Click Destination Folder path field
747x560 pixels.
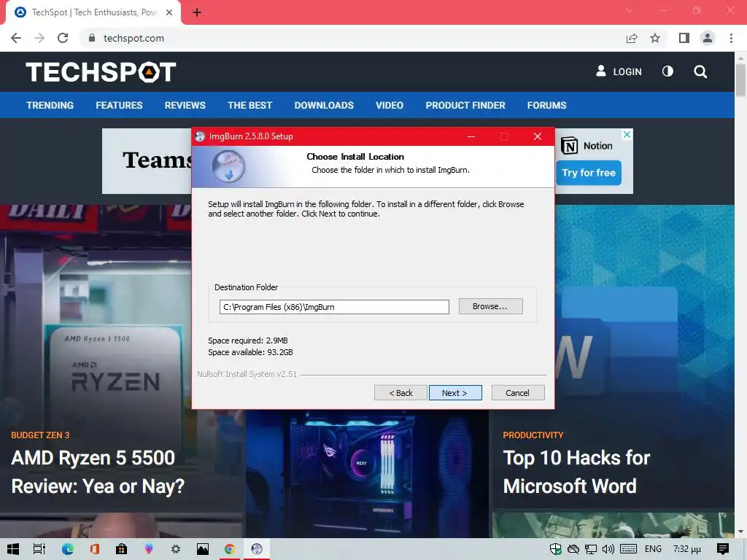click(x=334, y=307)
